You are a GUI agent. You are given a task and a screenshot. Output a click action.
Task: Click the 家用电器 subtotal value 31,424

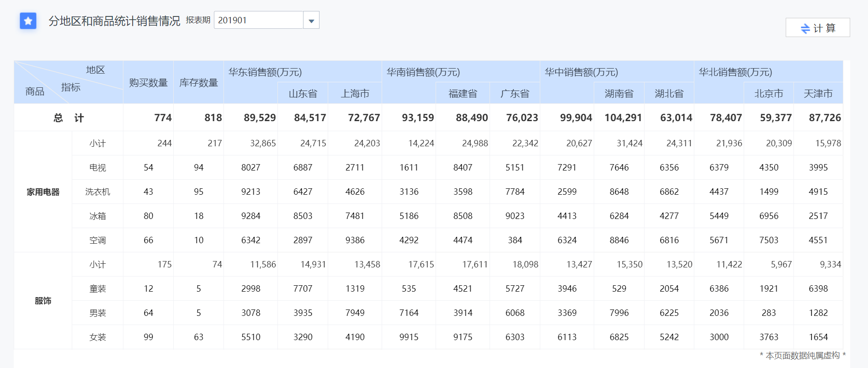pos(629,144)
